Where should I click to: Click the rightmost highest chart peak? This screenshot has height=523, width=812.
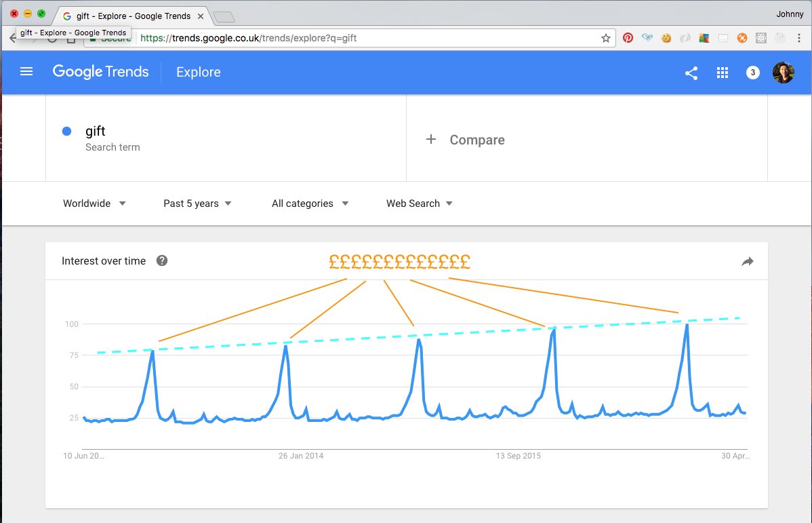(x=687, y=325)
